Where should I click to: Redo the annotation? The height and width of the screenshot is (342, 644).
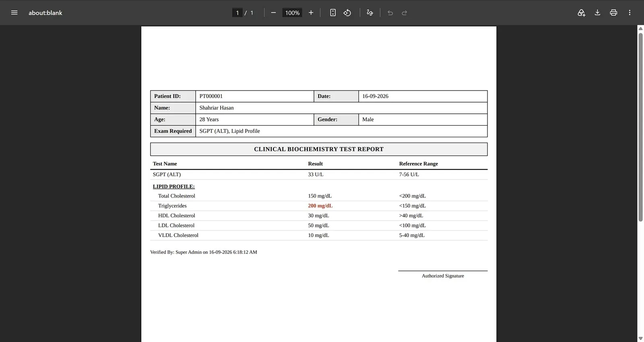click(405, 12)
